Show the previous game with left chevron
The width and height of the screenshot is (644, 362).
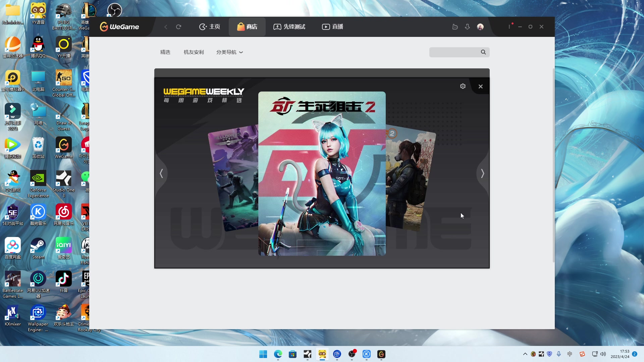161,174
